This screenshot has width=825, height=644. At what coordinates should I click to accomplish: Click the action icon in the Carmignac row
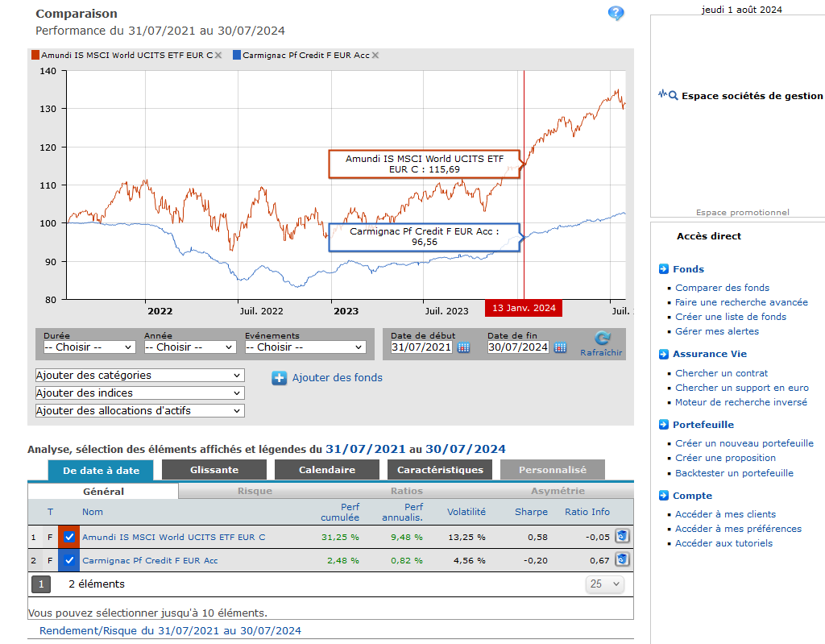[x=622, y=559]
